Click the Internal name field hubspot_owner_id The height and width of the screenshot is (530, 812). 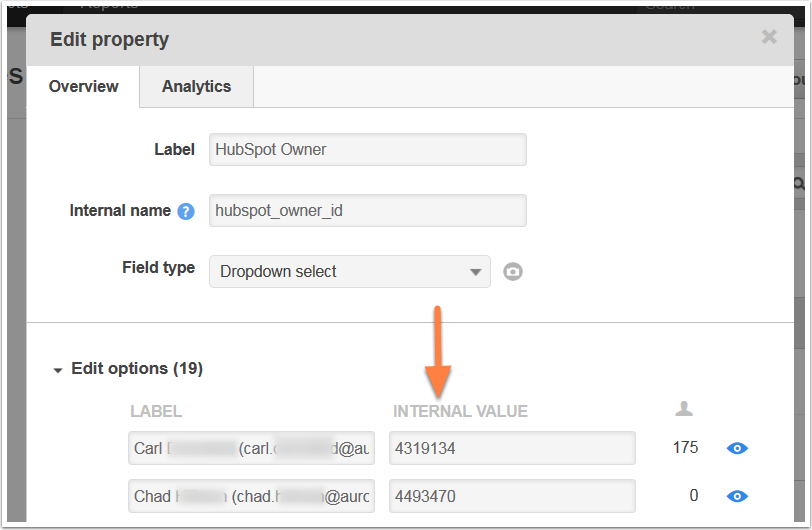[x=368, y=210]
